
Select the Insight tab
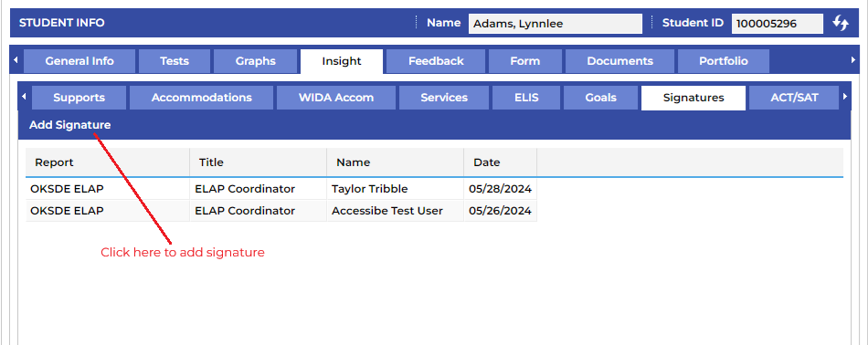pyautogui.click(x=342, y=61)
